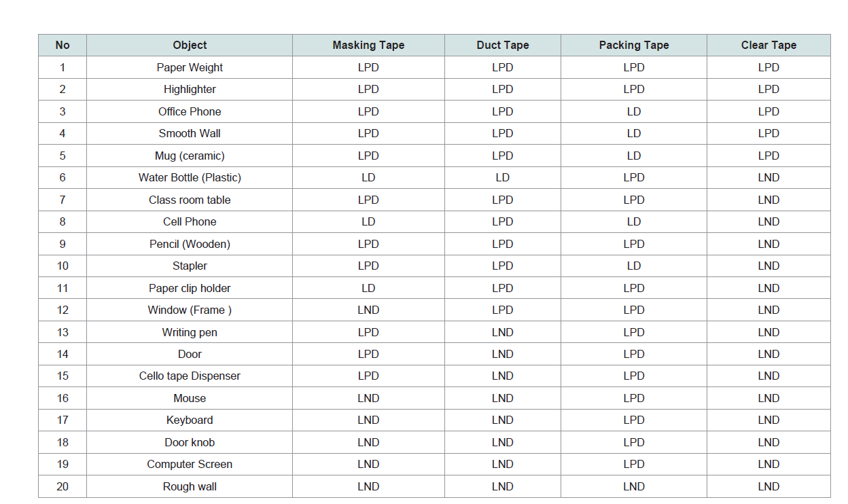Image resolution: width=848 pixels, height=504 pixels.
Task: Select the Packing Tape column header
Action: (x=634, y=46)
